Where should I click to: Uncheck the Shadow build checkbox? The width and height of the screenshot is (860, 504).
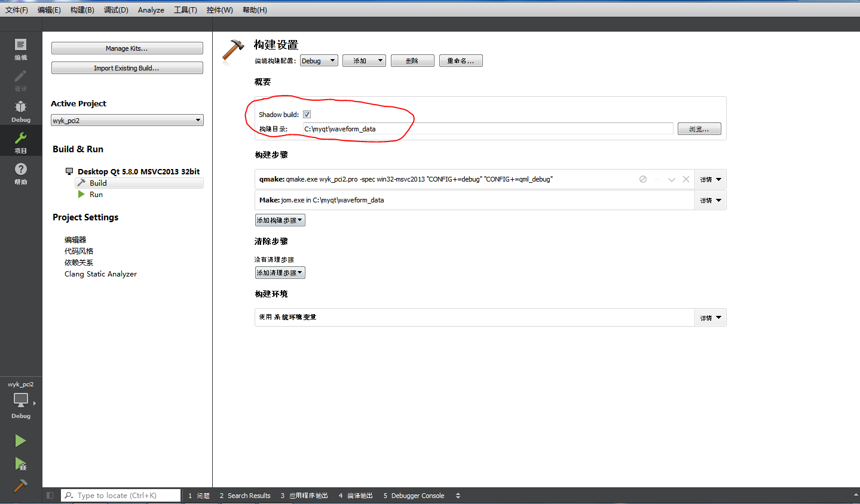pos(307,114)
